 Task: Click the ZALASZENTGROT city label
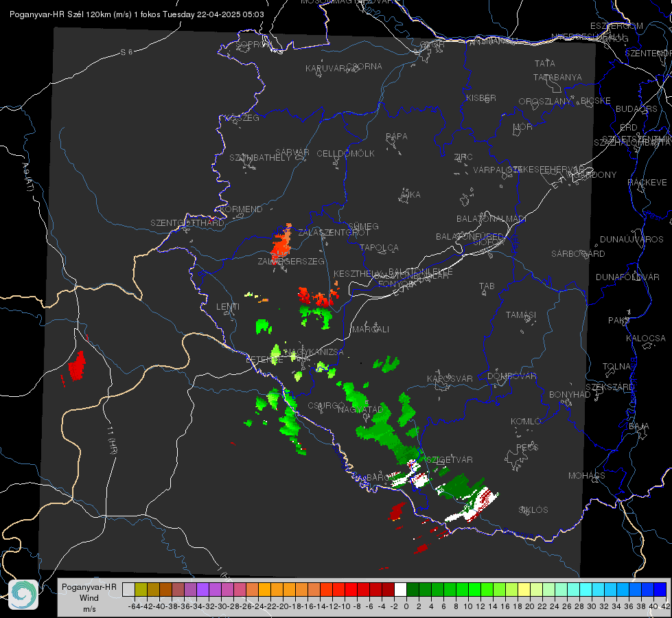334,233
